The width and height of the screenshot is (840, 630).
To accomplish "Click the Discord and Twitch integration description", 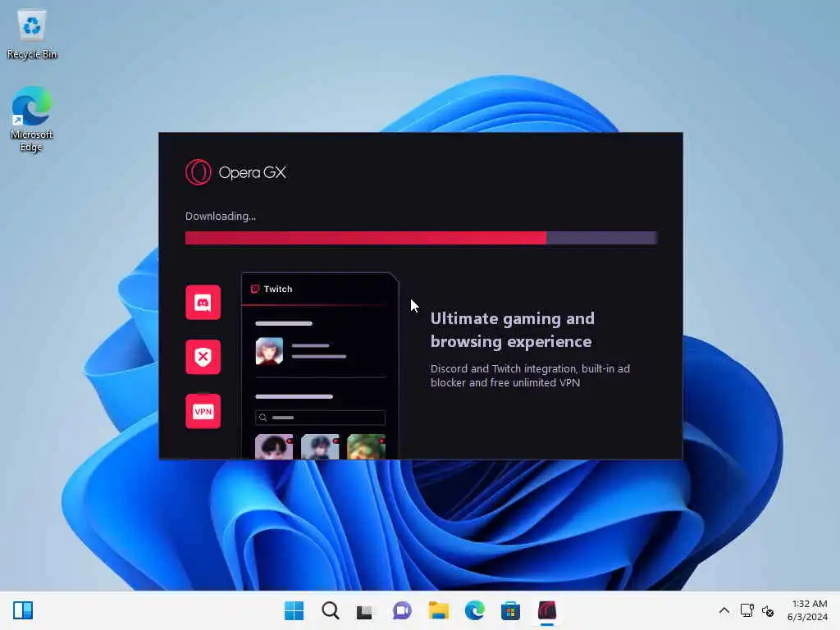I will coord(531,376).
